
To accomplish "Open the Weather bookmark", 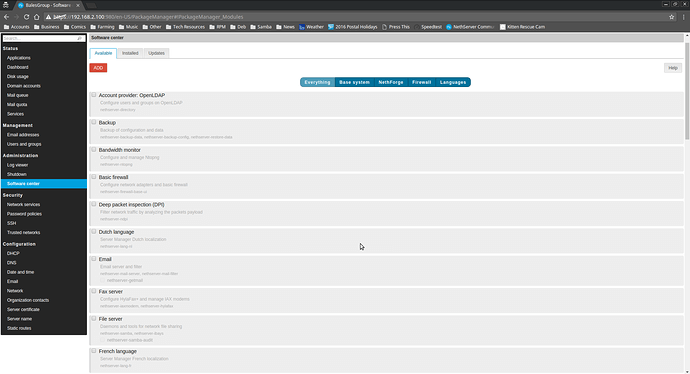I will [x=311, y=27].
